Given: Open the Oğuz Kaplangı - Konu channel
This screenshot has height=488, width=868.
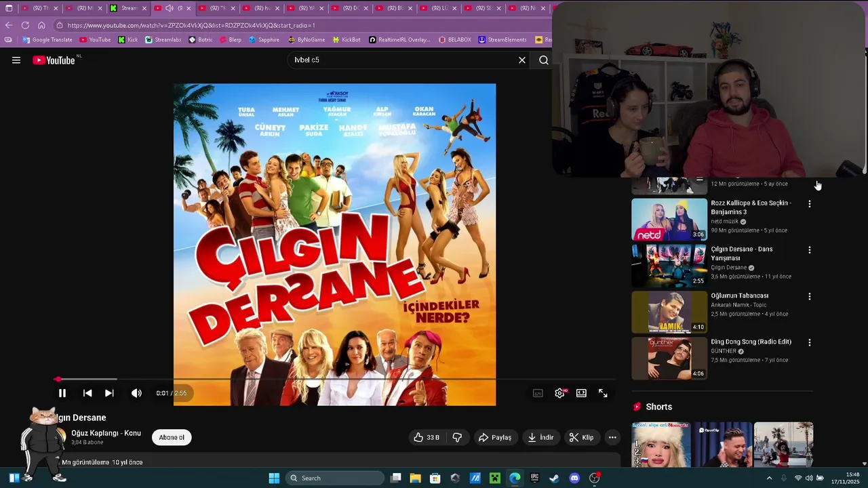Looking at the screenshot, I should coord(106,433).
